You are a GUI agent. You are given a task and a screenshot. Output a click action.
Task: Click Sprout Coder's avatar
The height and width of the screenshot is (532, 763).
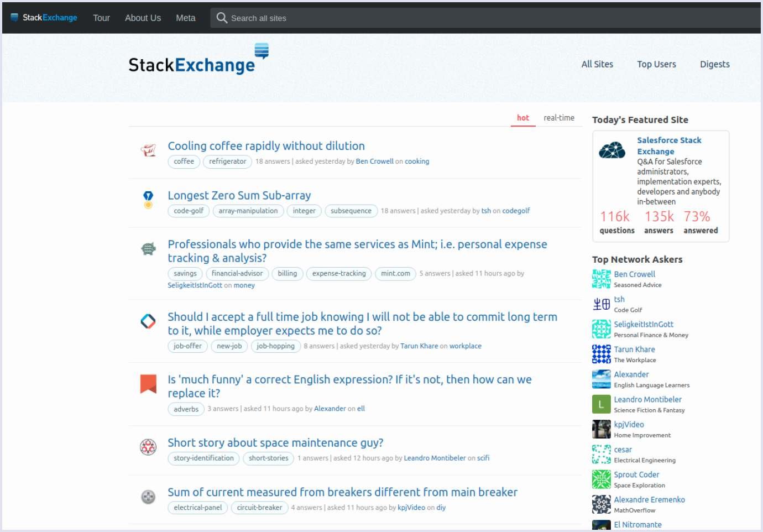(602, 479)
